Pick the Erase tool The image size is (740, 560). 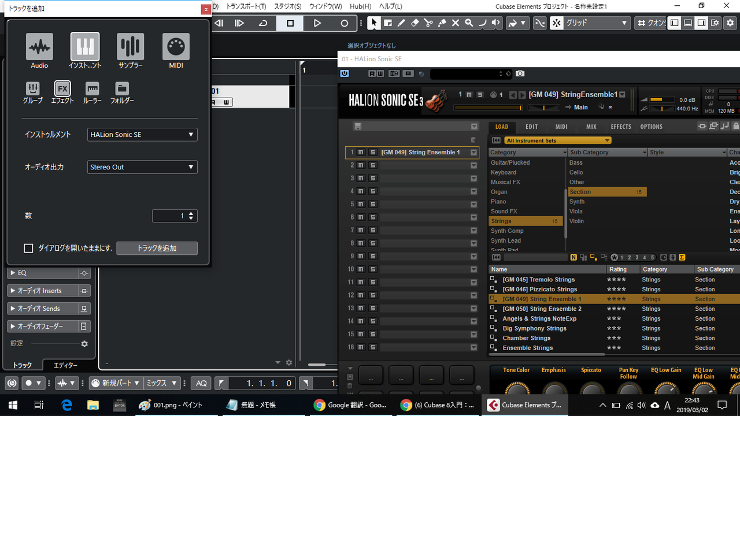coord(415,23)
